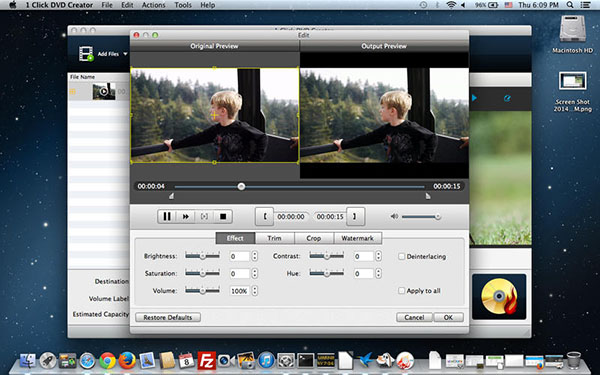Click the Volume 100% value field
The height and width of the screenshot is (375, 600).
point(240,291)
